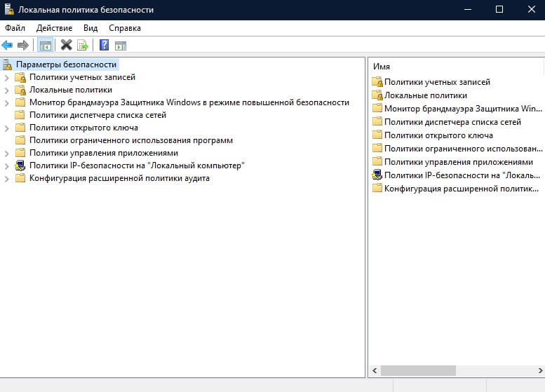
Task: Click Локальные политики folder icon in right list
Action: click(377, 95)
